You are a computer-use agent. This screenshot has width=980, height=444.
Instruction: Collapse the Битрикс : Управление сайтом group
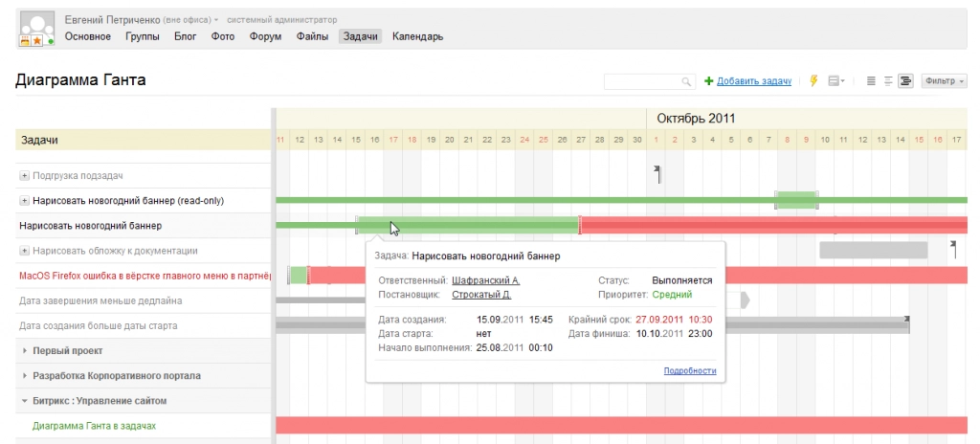[25, 401]
